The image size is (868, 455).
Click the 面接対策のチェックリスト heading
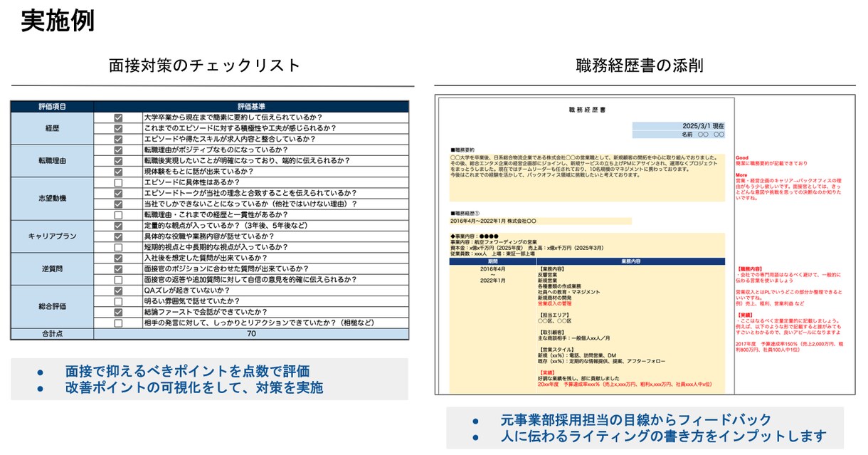pyautogui.click(x=205, y=66)
